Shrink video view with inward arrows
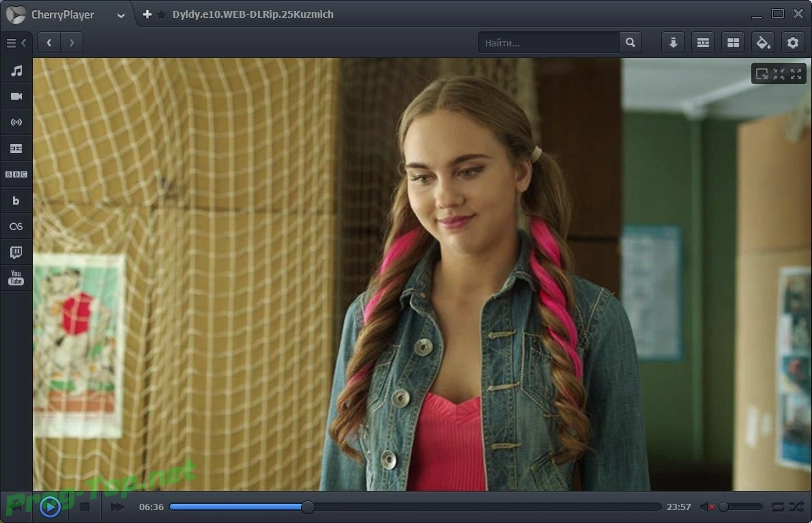812x523 pixels. tap(779, 74)
